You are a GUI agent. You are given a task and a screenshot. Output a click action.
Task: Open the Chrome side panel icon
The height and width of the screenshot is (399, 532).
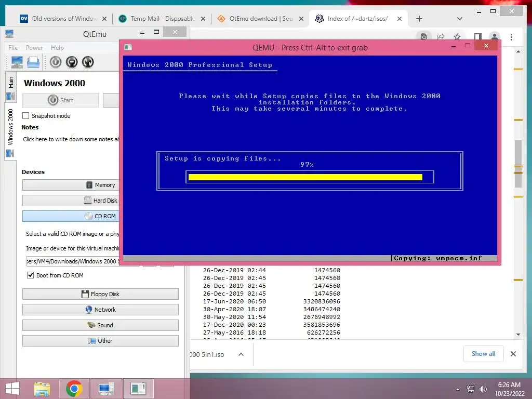coord(478,37)
